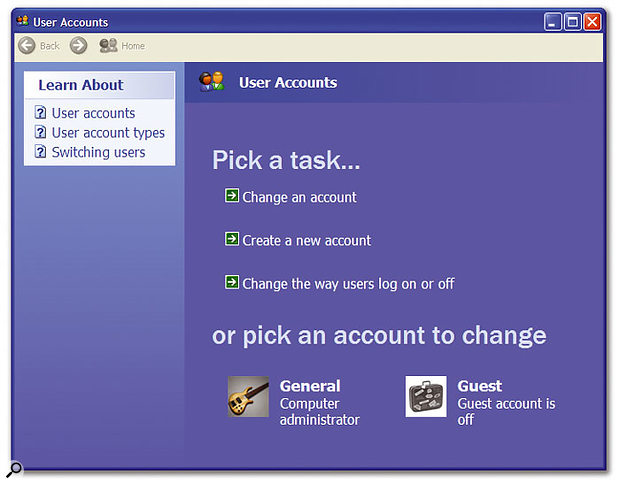Click green arrow beside Change the way users log on
The image size is (620, 484).
[x=232, y=282]
